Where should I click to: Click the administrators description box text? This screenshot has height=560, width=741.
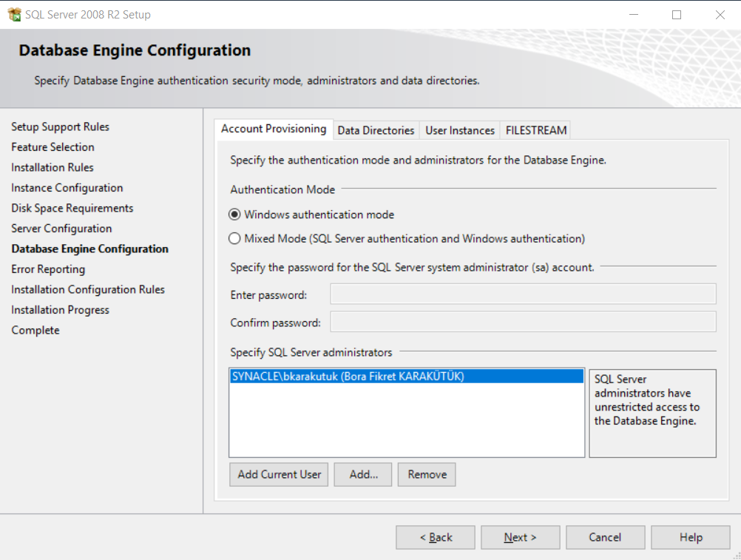point(647,399)
